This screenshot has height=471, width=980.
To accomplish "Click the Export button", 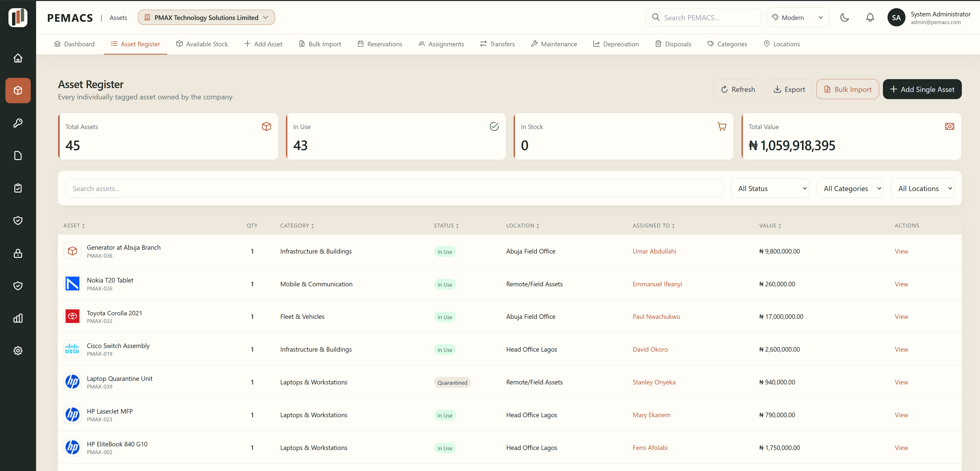I will [789, 89].
